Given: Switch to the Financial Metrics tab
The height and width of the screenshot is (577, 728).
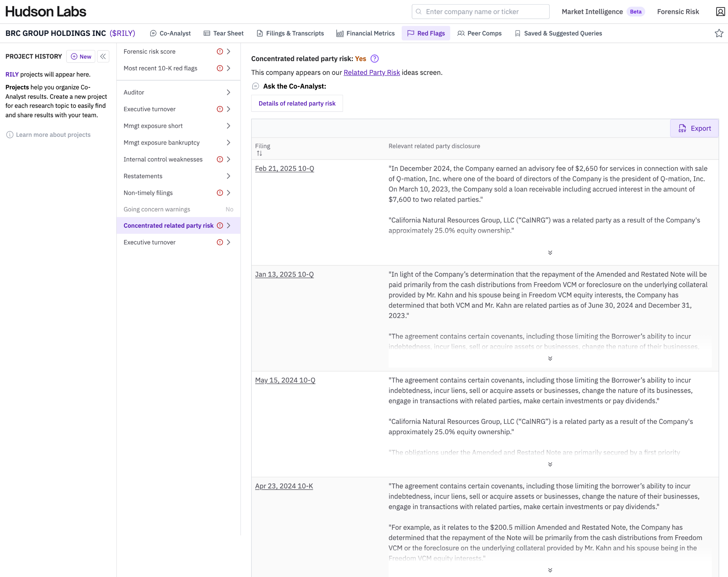Looking at the screenshot, I should click(365, 33).
